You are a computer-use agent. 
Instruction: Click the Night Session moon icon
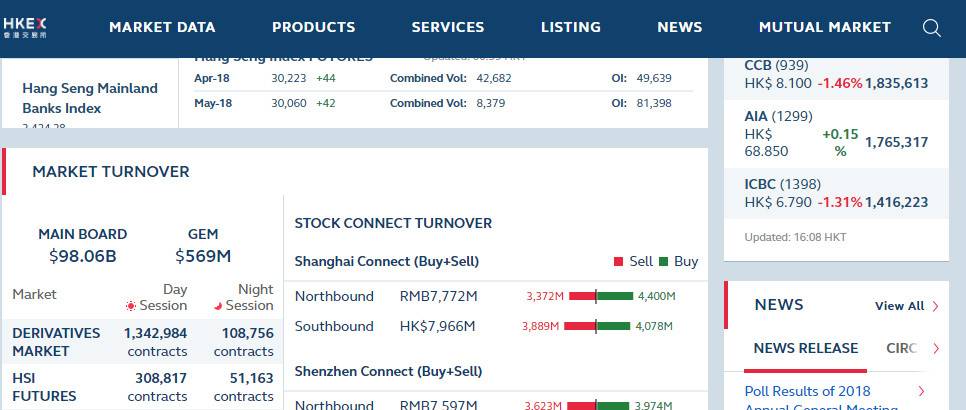pos(217,306)
